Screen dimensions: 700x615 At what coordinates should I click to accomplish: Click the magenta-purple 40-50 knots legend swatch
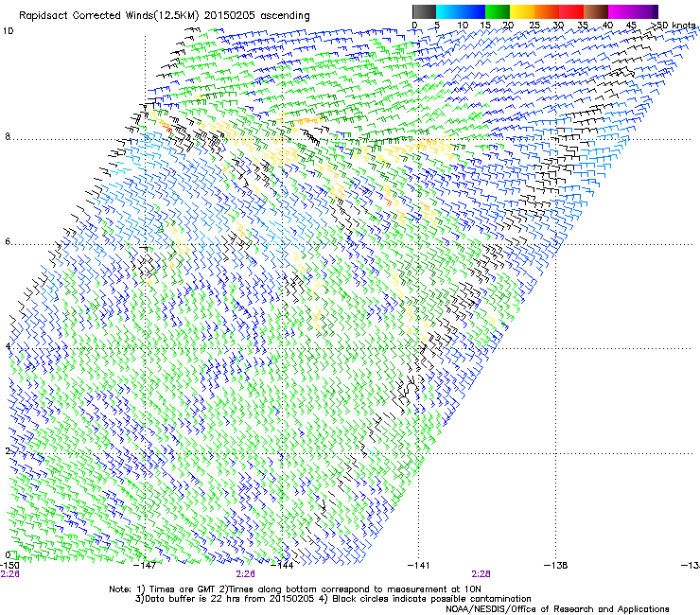click(x=633, y=11)
